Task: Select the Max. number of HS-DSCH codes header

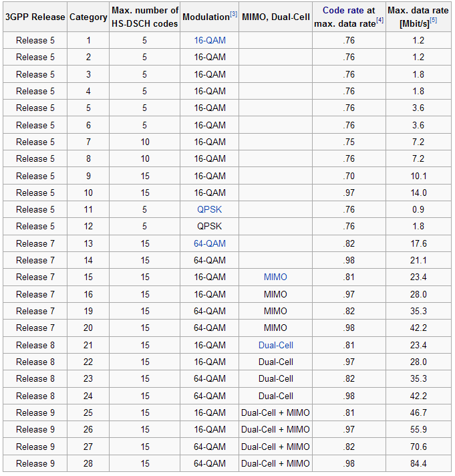Action: pyautogui.click(x=145, y=17)
